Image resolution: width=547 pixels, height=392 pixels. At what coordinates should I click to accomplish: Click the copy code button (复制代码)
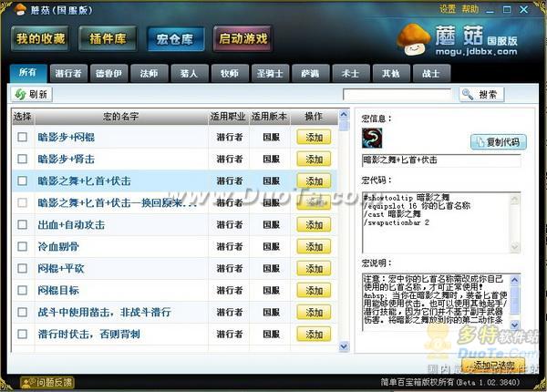pos(498,141)
